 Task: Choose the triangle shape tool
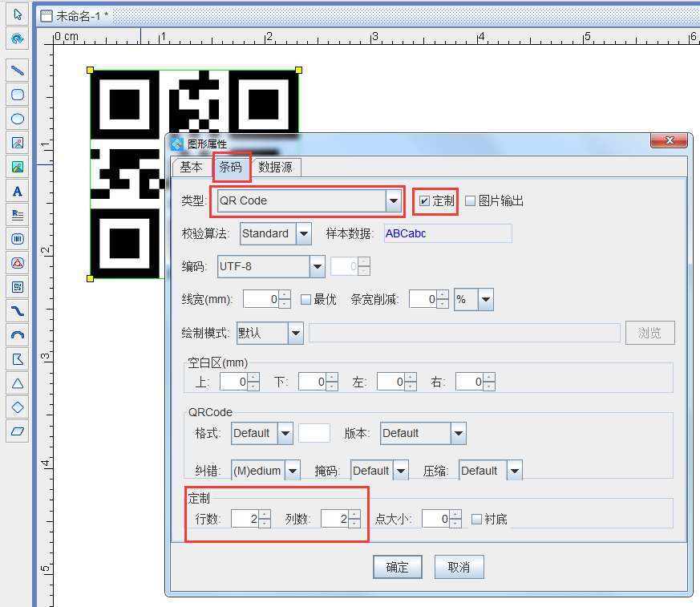click(x=17, y=383)
